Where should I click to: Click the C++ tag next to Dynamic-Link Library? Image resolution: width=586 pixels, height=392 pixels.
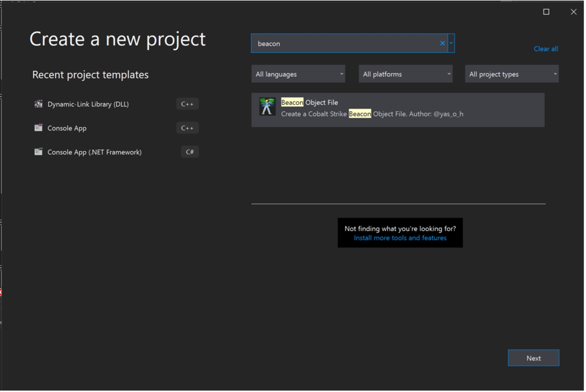click(x=187, y=104)
